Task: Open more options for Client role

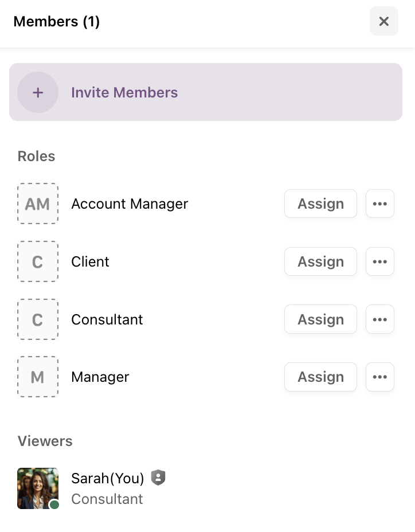Action: [379, 261]
